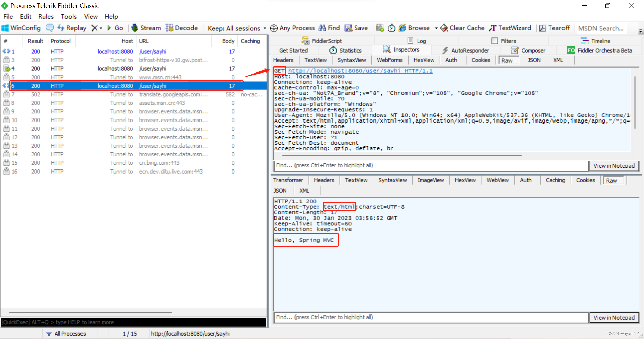Select session 15 cn.bing.com:443 row
The image size is (644, 339).
(x=134, y=163)
